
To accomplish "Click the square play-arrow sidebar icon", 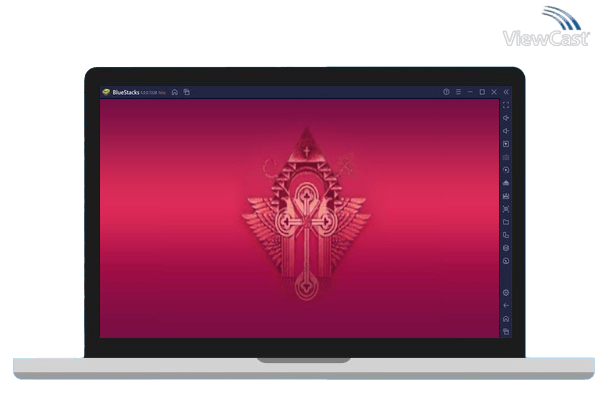I will [506, 144].
